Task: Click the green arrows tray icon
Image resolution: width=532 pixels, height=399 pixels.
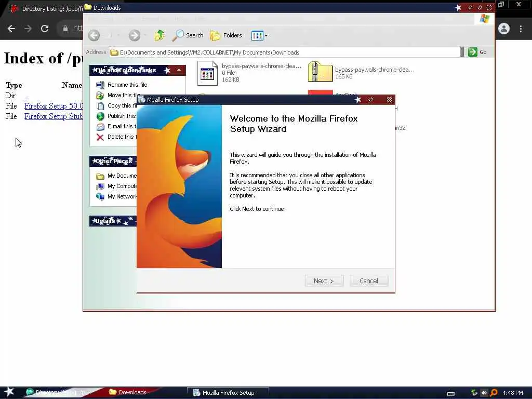Action: pyautogui.click(x=474, y=393)
